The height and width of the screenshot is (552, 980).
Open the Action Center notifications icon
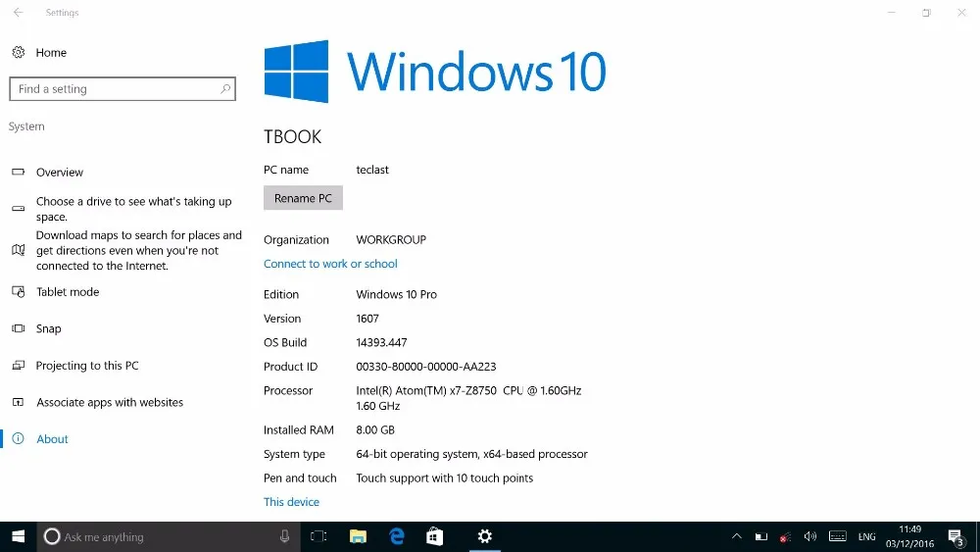point(956,537)
